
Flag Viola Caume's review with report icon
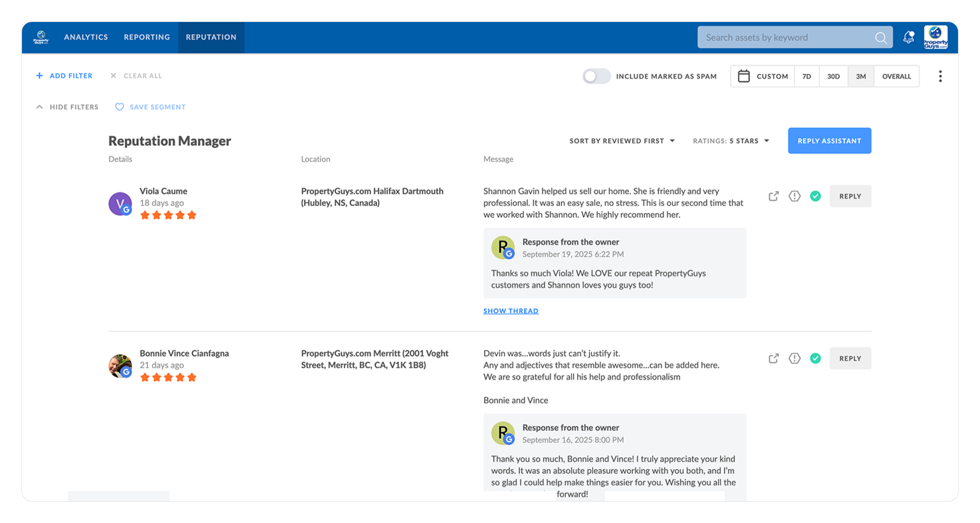coord(795,196)
